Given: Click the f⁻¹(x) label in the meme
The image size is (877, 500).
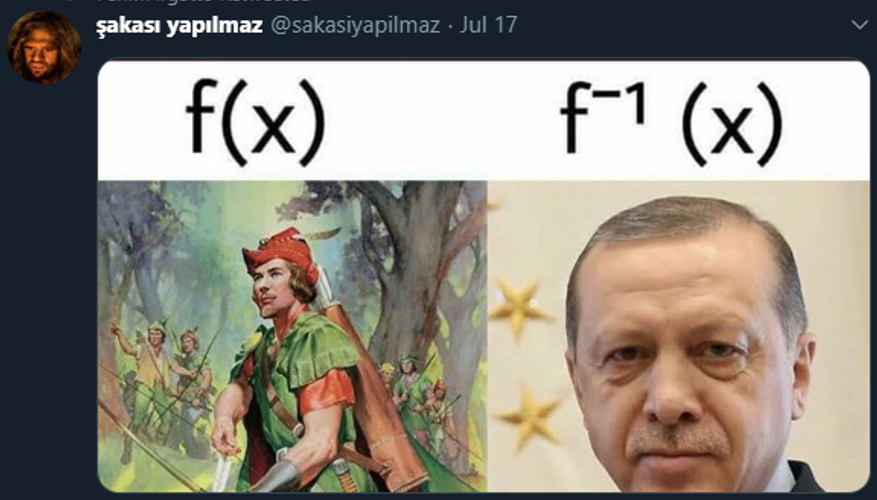Looking at the screenshot, I should 671,122.
